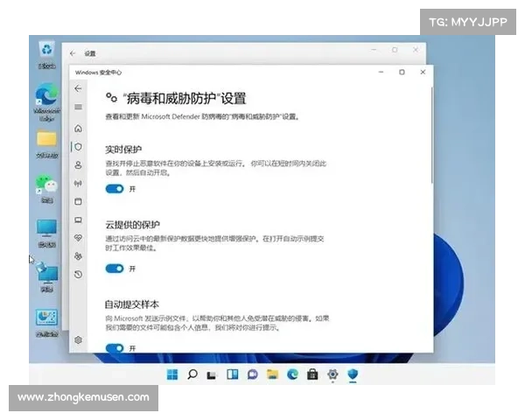The width and height of the screenshot is (525, 420).
Task: Click the 云提供的保护 heading text
Action: click(x=133, y=224)
